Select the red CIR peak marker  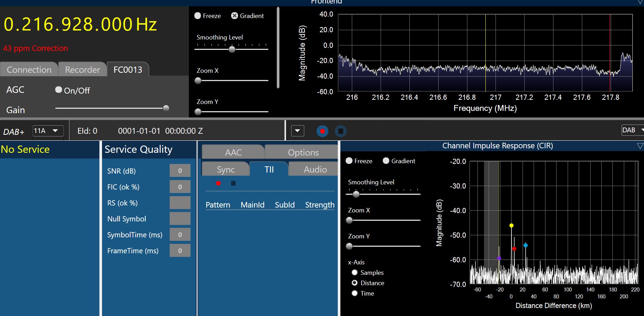[514, 249]
